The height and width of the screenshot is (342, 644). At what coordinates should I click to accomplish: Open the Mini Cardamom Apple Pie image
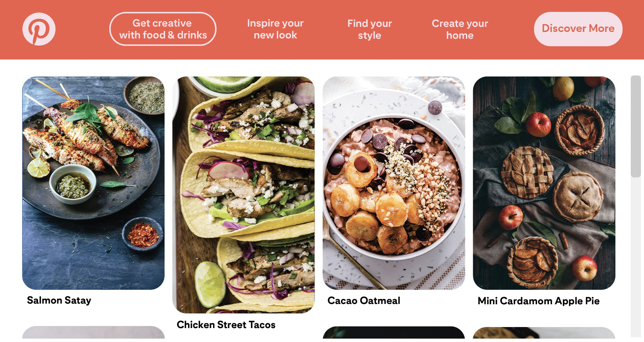point(544,183)
